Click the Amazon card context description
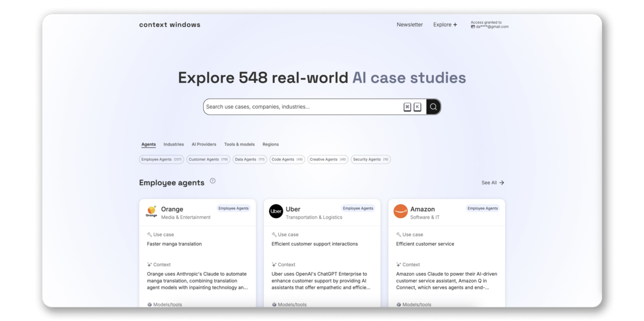 tap(447, 281)
